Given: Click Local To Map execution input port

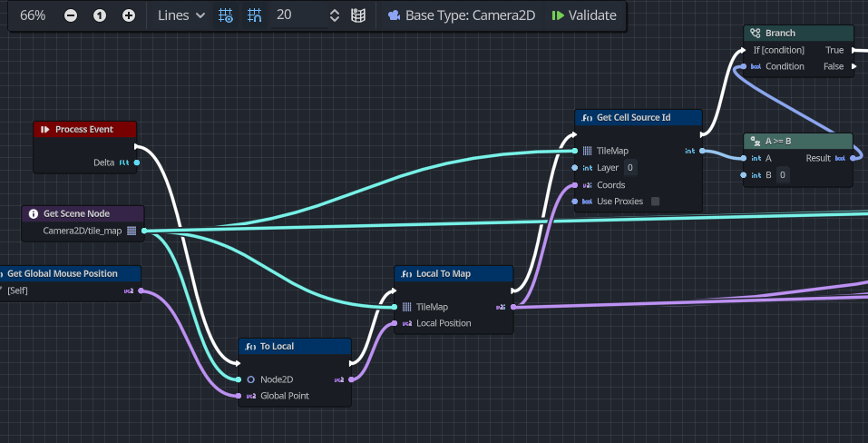Looking at the screenshot, I should pos(395,290).
